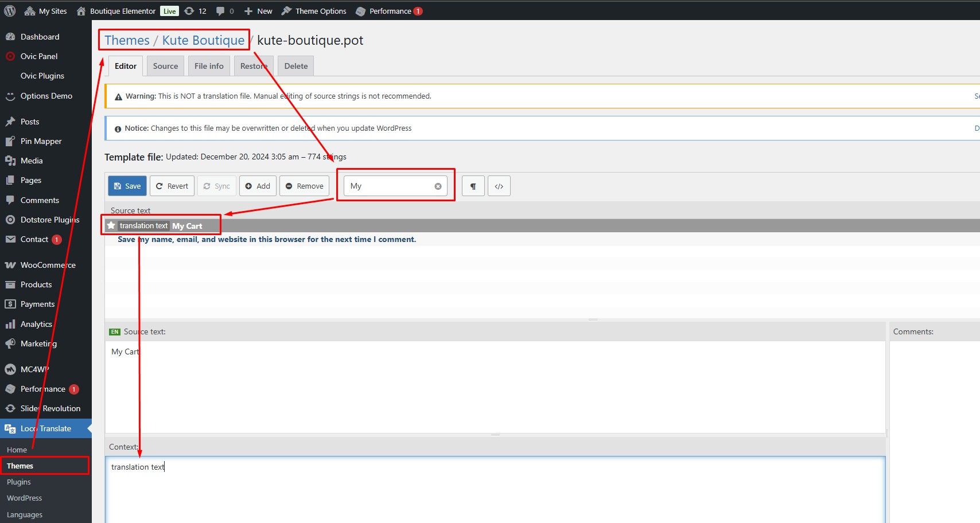Click the star icon on My Cart row

click(111, 225)
